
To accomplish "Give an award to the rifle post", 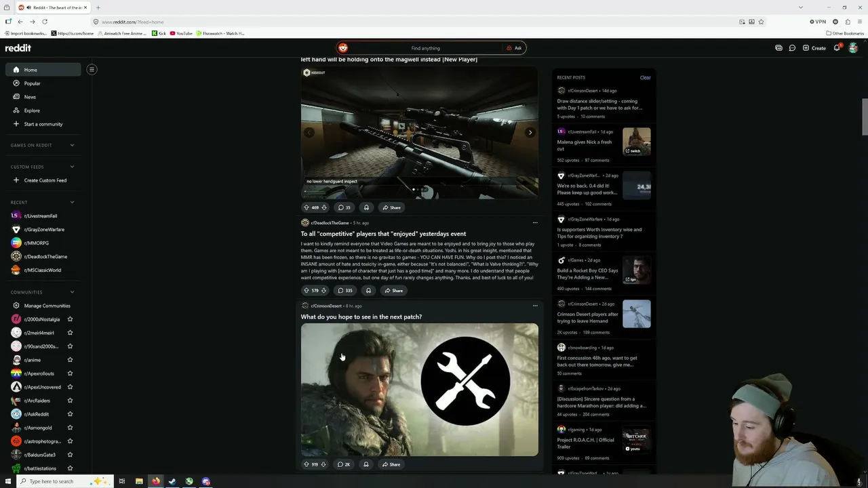I will pos(366,207).
